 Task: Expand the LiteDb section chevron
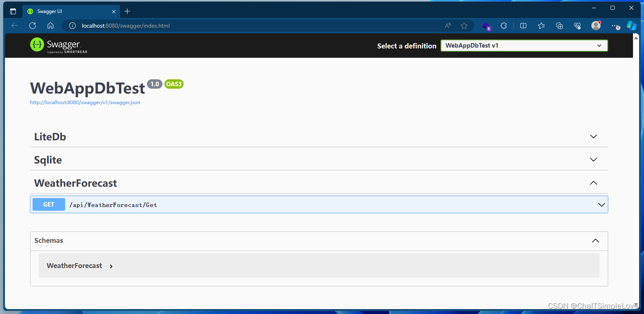594,136
